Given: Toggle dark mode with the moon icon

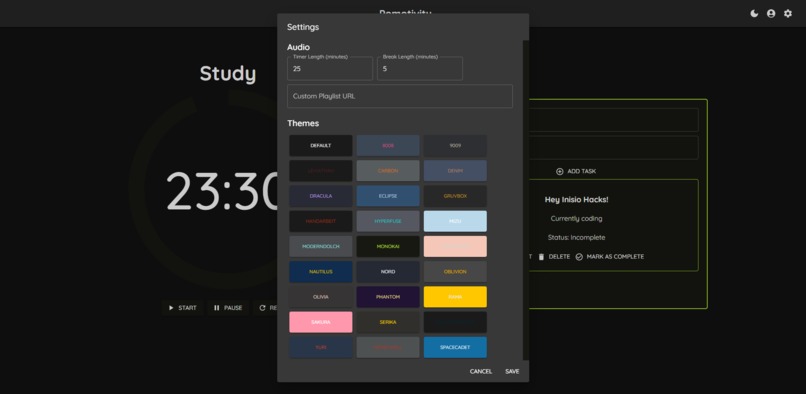Looking at the screenshot, I should (x=754, y=14).
